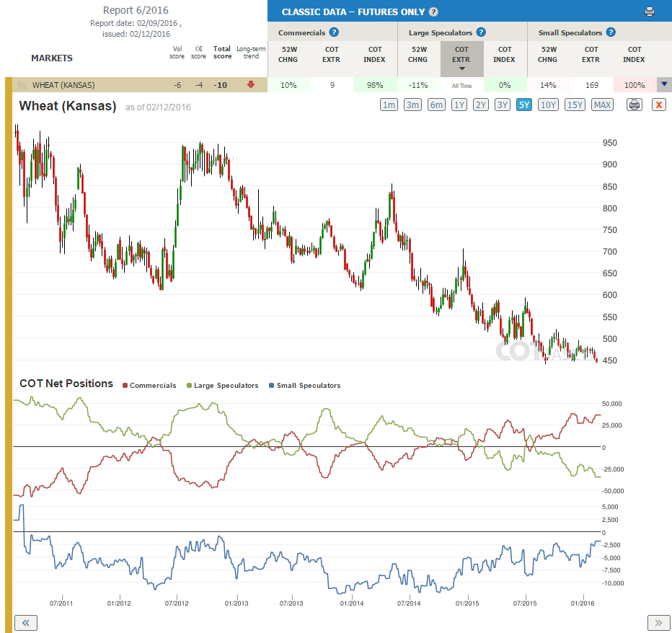The image size is (672, 633).
Task: Go to next chart with double-right arrow
Action: tap(658, 623)
